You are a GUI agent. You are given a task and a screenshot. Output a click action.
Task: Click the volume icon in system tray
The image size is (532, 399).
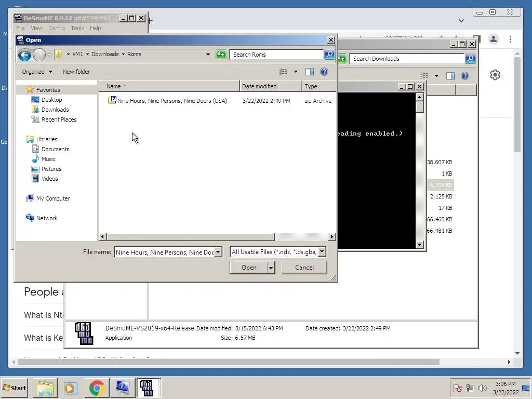(482, 388)
